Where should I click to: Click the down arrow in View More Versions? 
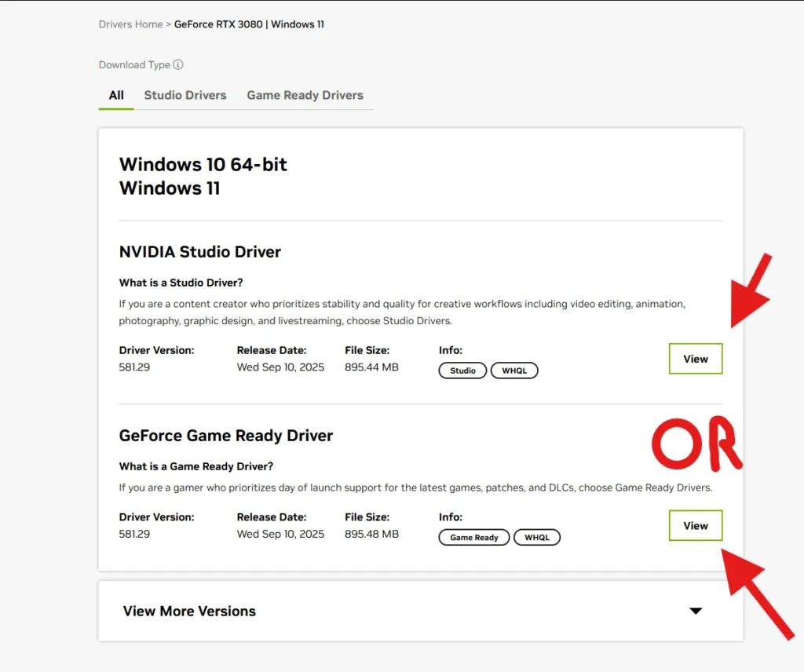[695, 612]
